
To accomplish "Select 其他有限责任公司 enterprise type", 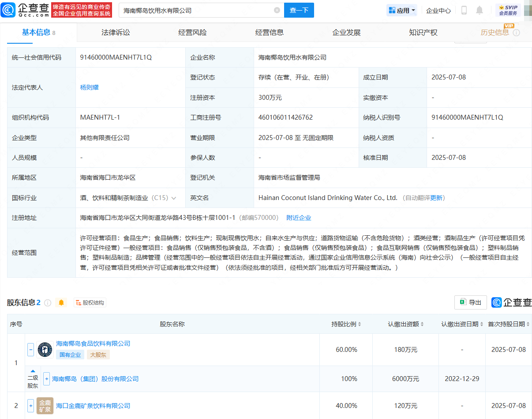I will 105,138.
